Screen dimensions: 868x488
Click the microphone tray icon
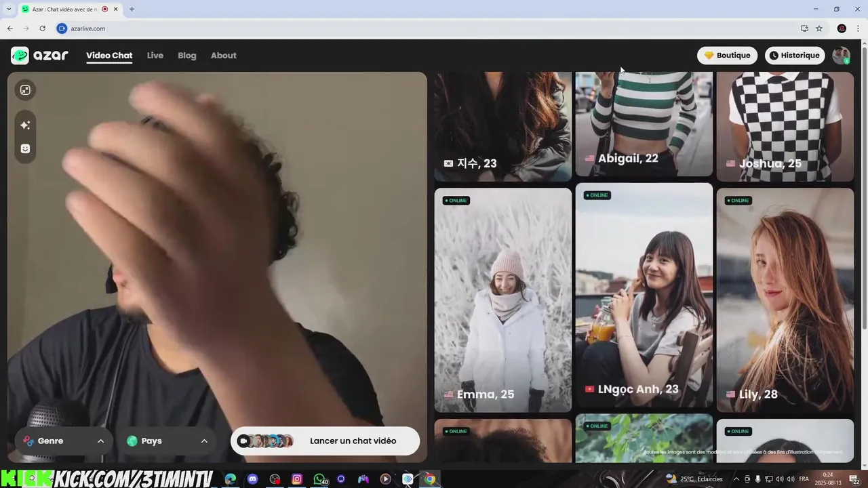[x=758, y=479]
